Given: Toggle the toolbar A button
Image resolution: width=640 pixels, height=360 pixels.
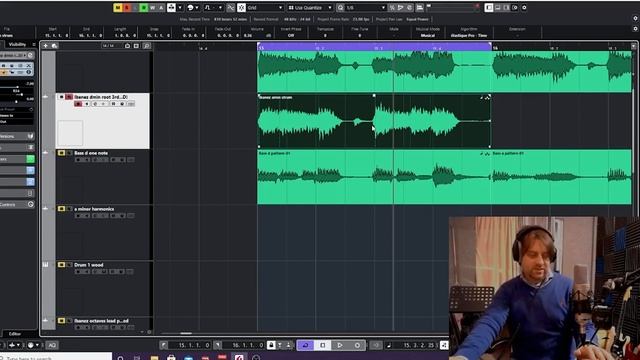Looking at the screenshot, I should coord(161,8).
